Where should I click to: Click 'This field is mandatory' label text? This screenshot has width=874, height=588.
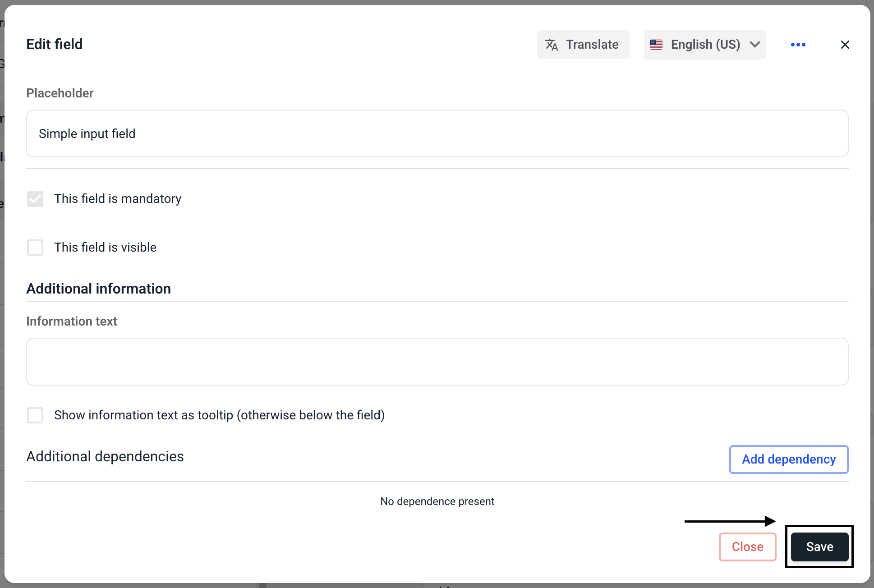pos(118,199)
